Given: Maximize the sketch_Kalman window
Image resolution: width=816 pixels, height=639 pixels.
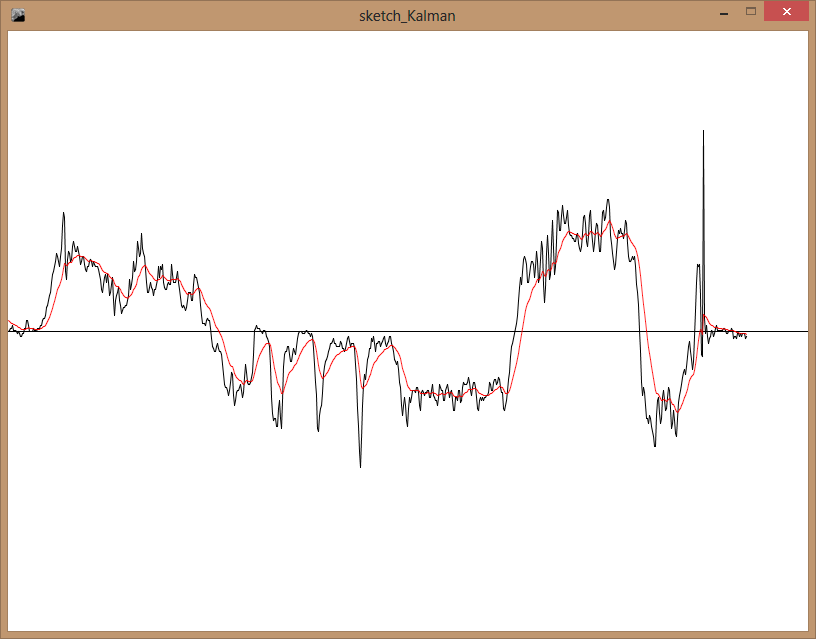Looking at the screenshot, I should tap(750, 12).
